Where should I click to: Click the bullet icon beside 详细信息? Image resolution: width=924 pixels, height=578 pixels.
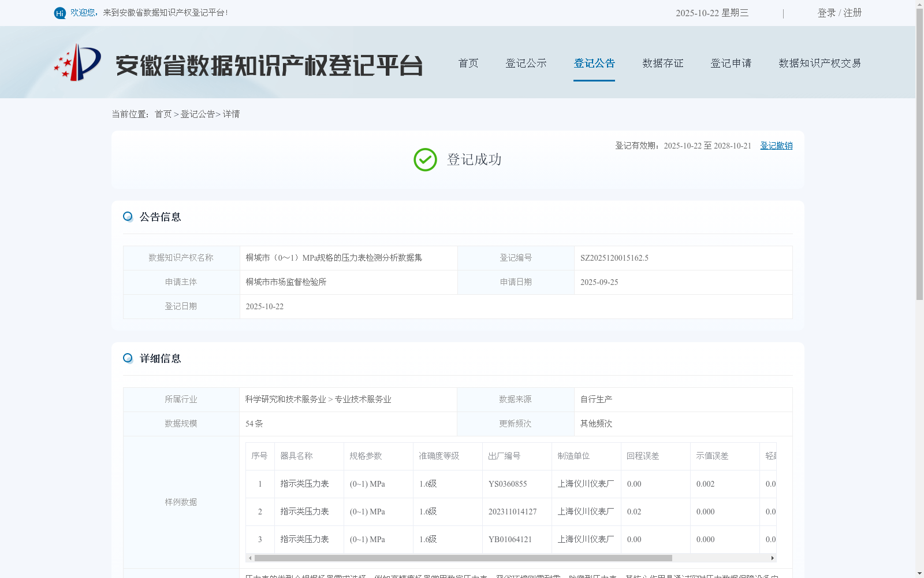coord(128,358)
